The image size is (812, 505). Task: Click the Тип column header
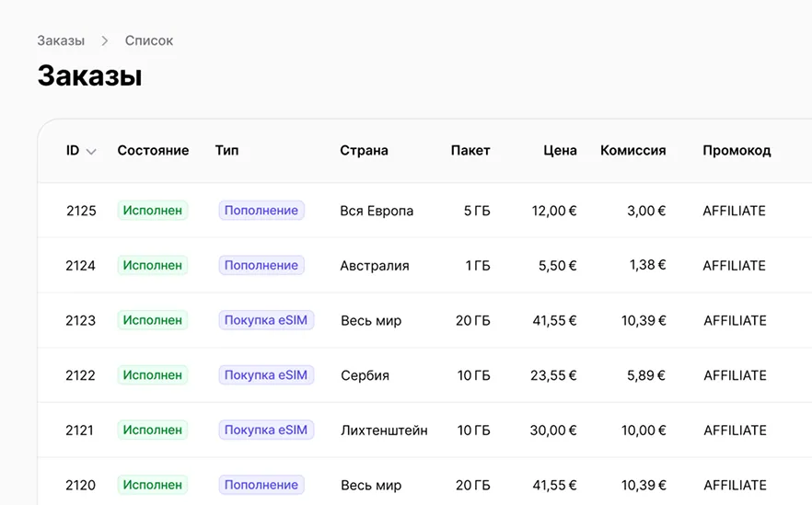pos(226,150)
